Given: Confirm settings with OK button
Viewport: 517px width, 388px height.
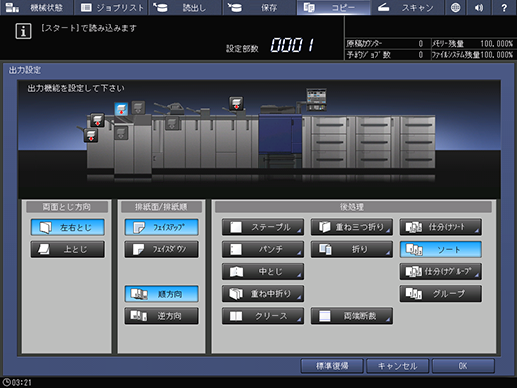Looking at the screenshot, I should pyautogui.click(x=463, y=366).
